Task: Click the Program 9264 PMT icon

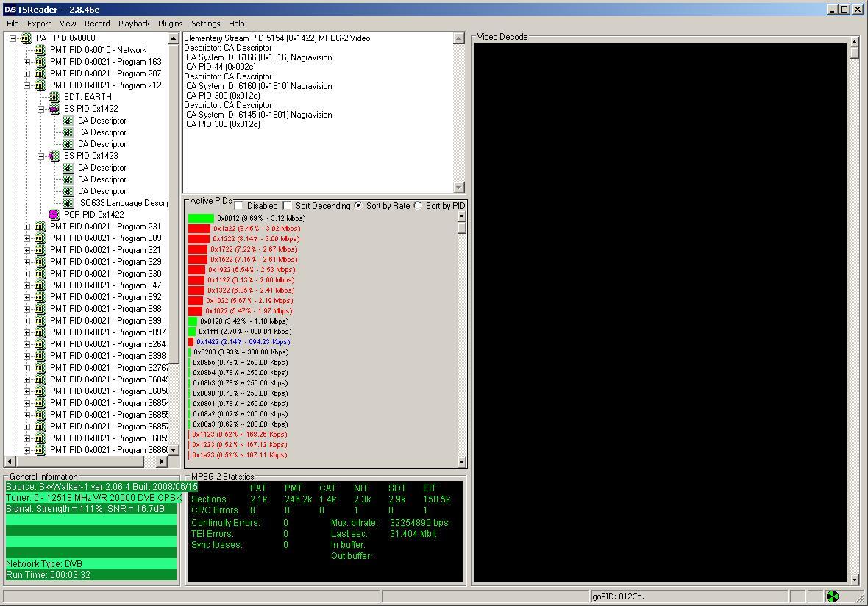Action: coord(40,344)
